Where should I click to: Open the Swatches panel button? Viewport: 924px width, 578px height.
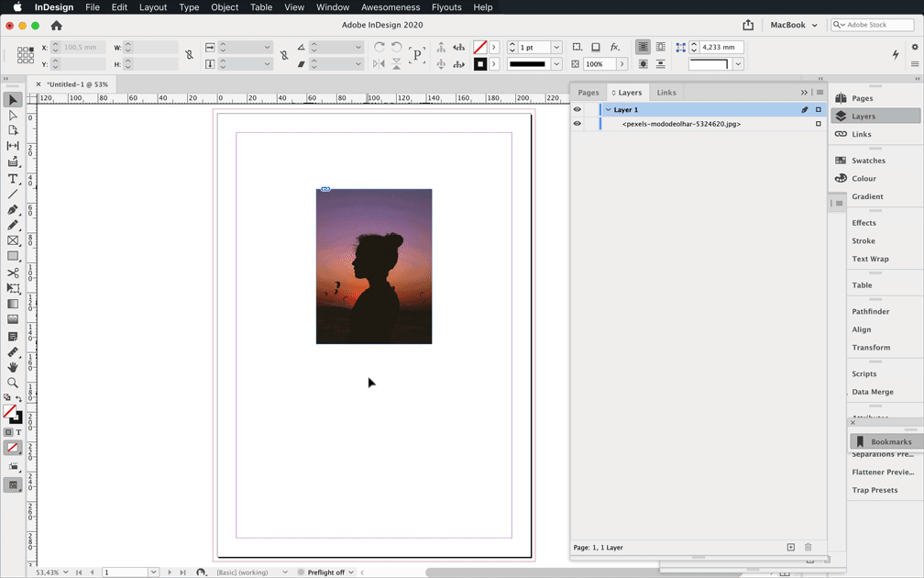[869, 161]
